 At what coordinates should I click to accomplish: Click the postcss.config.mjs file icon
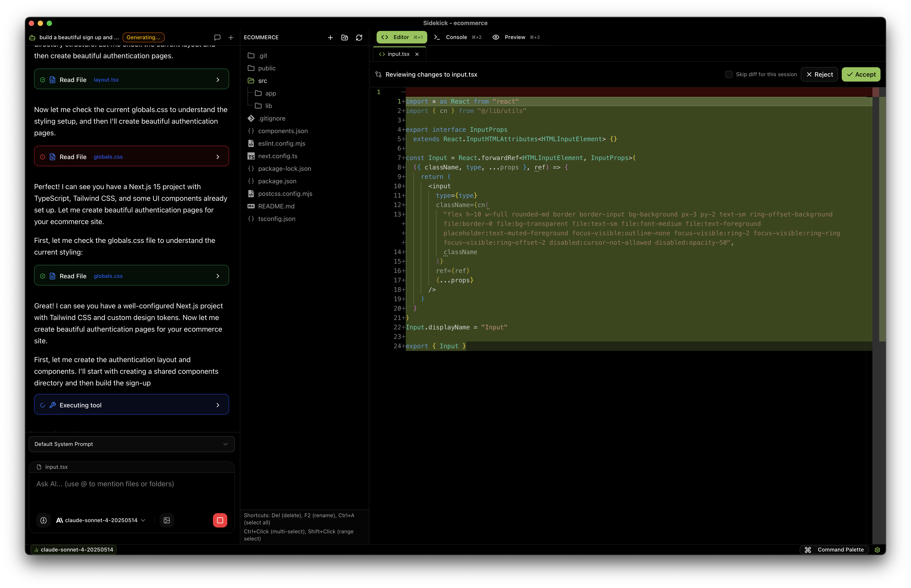[251, 194]
